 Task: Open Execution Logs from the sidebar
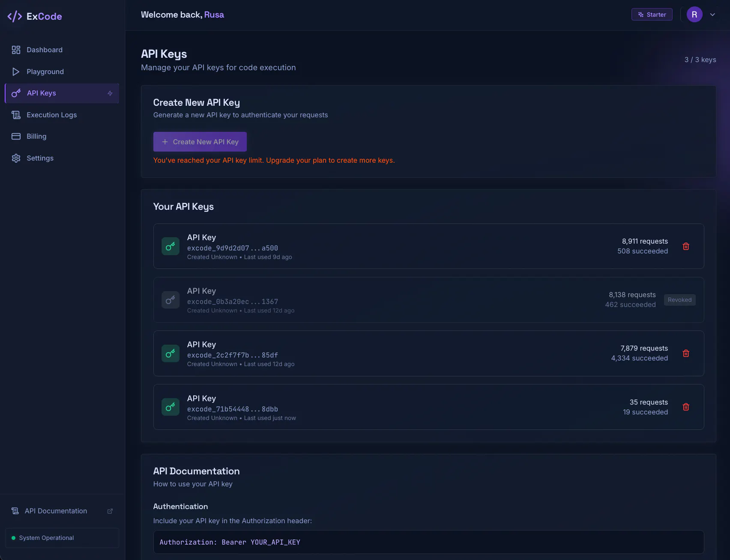pos(62,115)
